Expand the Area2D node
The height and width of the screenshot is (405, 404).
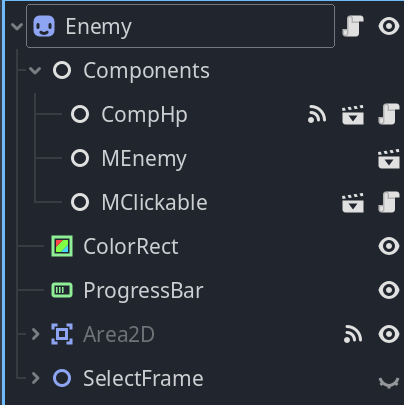[x=35, y=334]
